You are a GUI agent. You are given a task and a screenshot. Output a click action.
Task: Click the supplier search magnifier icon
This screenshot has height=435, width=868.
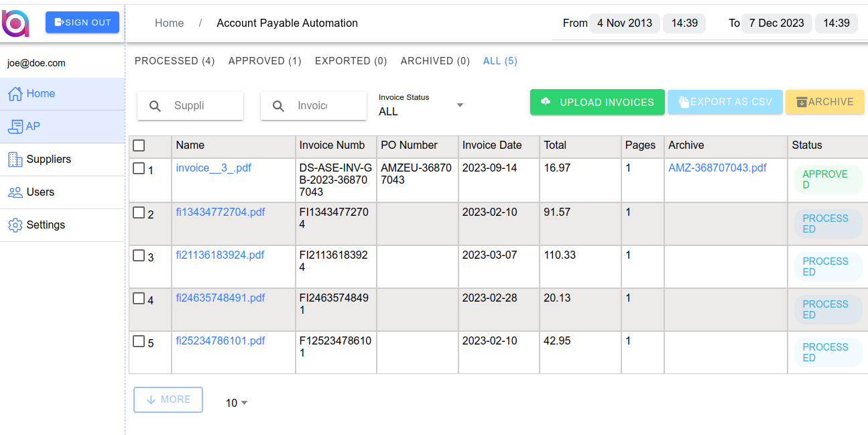pos(155,106)
